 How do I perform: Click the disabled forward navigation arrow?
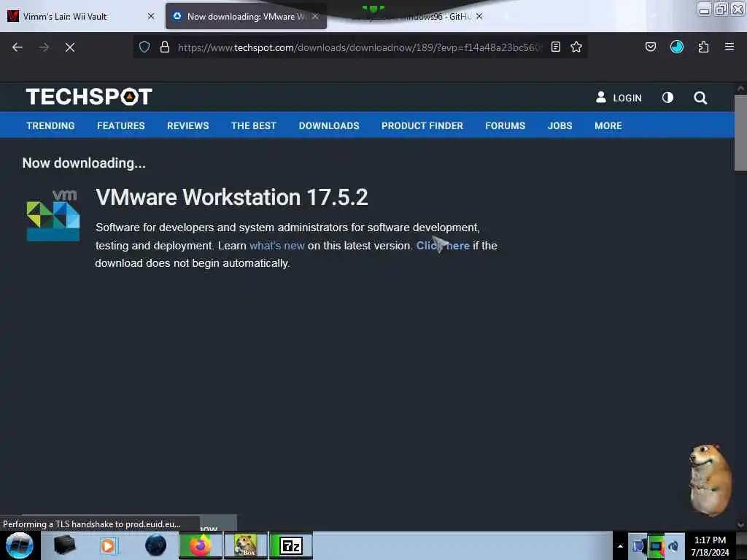(x=44, y=47)
